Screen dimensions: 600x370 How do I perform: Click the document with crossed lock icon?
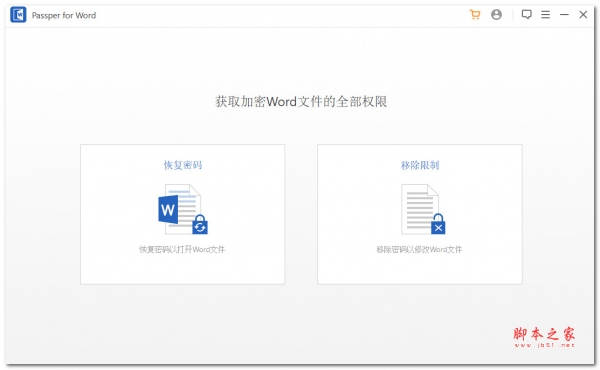[x=423, y=209]
